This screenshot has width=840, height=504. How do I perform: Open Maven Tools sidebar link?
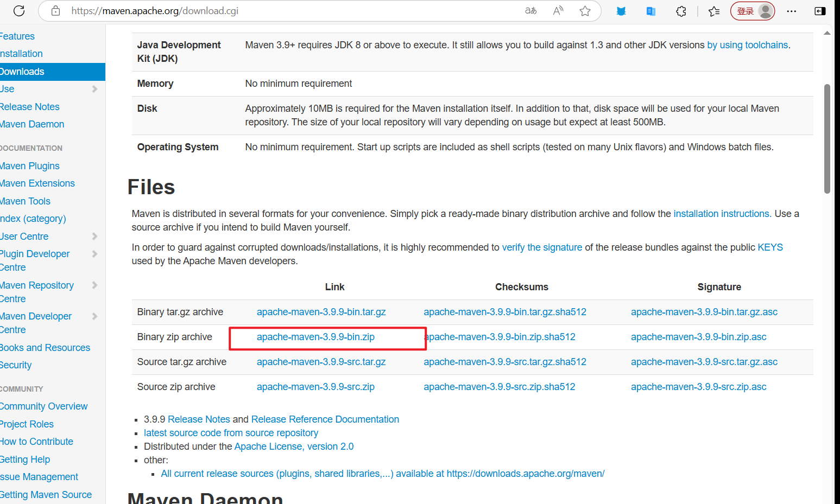(x=25, y=201)
